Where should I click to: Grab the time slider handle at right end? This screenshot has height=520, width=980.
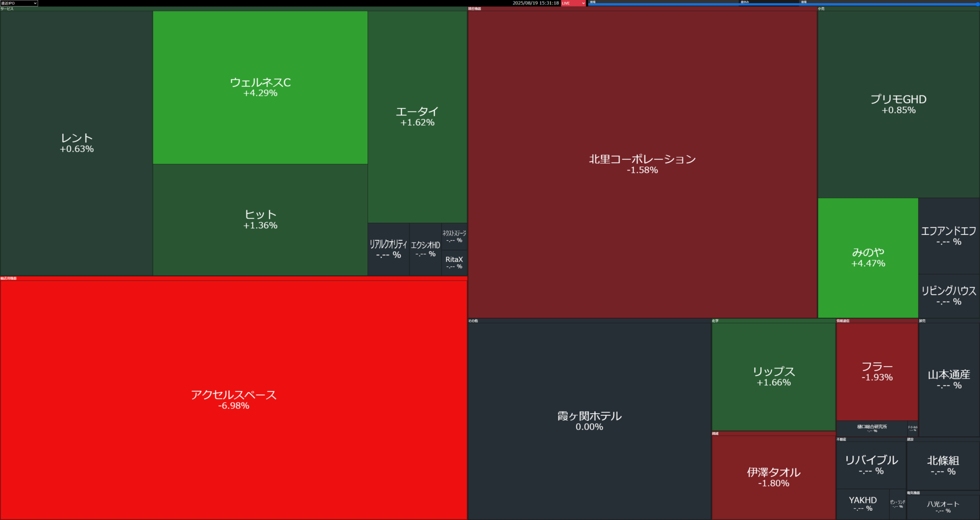[x=977, y=4]
